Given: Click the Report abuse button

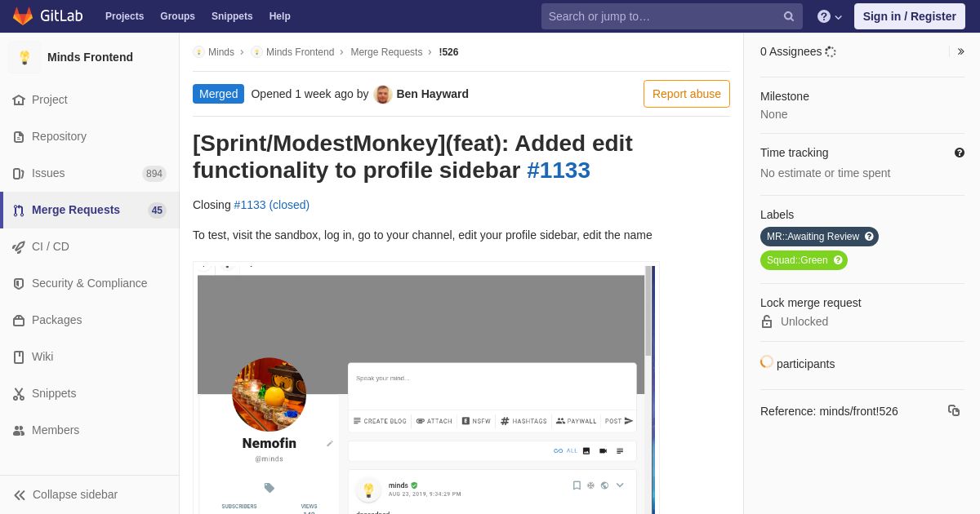Looking at the screenshot, I should coord(687,94).
